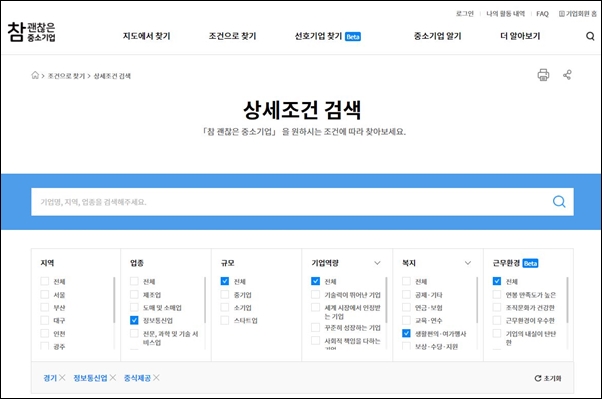
Task: Check the 연금·보험 checkbox
Action: (406, 307)
